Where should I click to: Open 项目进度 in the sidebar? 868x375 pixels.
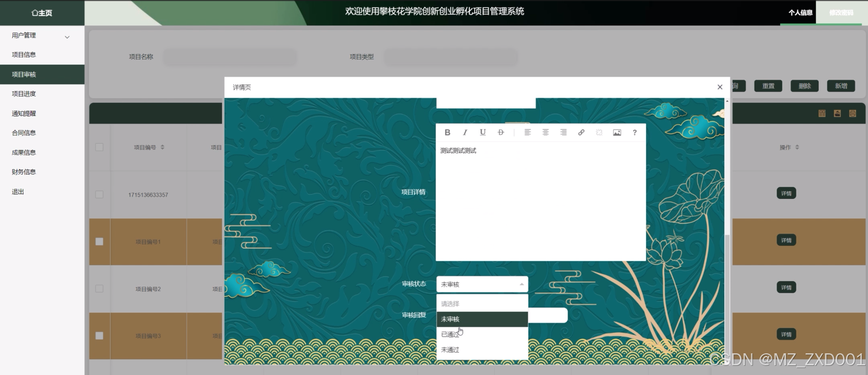click(x=42, y=94)
